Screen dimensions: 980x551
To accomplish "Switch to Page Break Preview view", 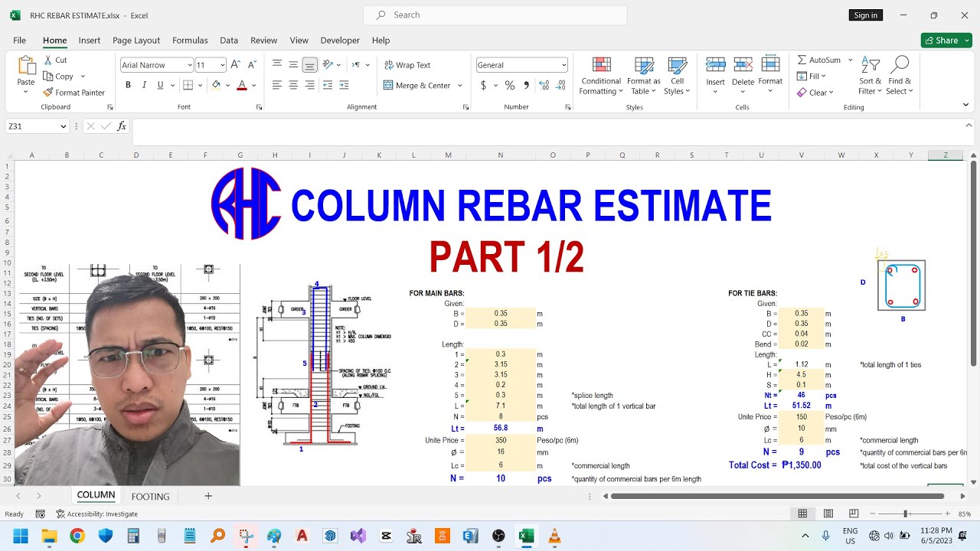I will click(854, 514).
